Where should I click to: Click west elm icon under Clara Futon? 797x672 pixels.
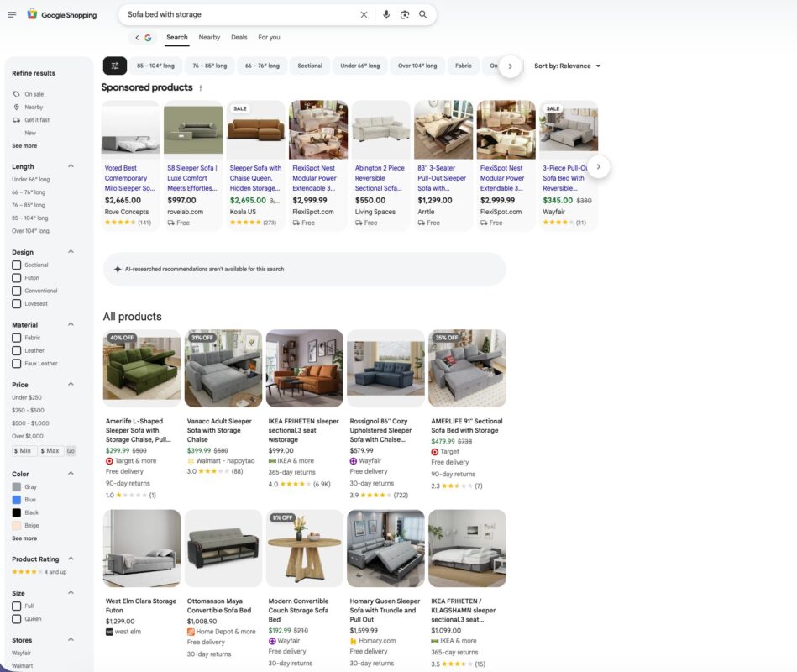(x=109, y=632)
